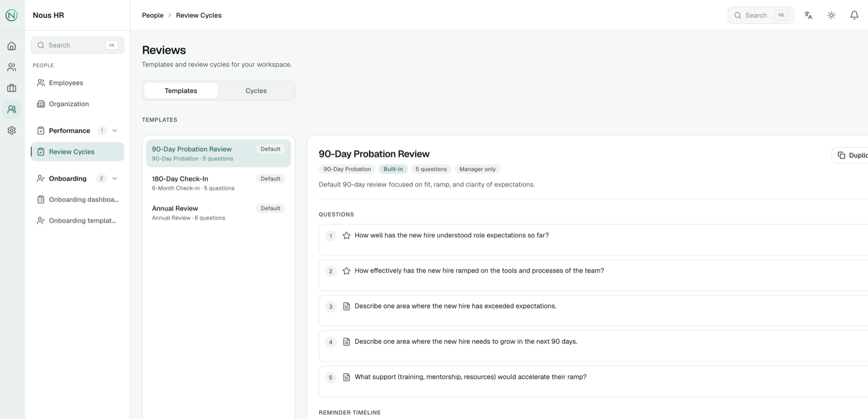Click Default badge on 90-Day Probation Review
The height and width of the screenshot is (419, 868).
click(x=270, y=149)
